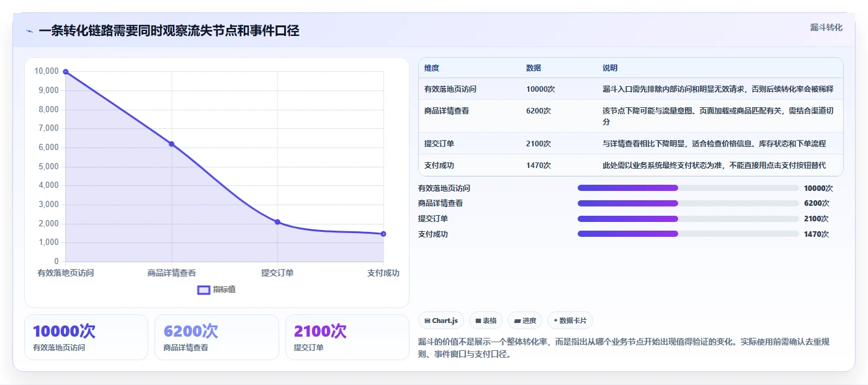This screenshot has height=385, width=868.
Task: Click the 10000次 data card
Action: point(86,337)
